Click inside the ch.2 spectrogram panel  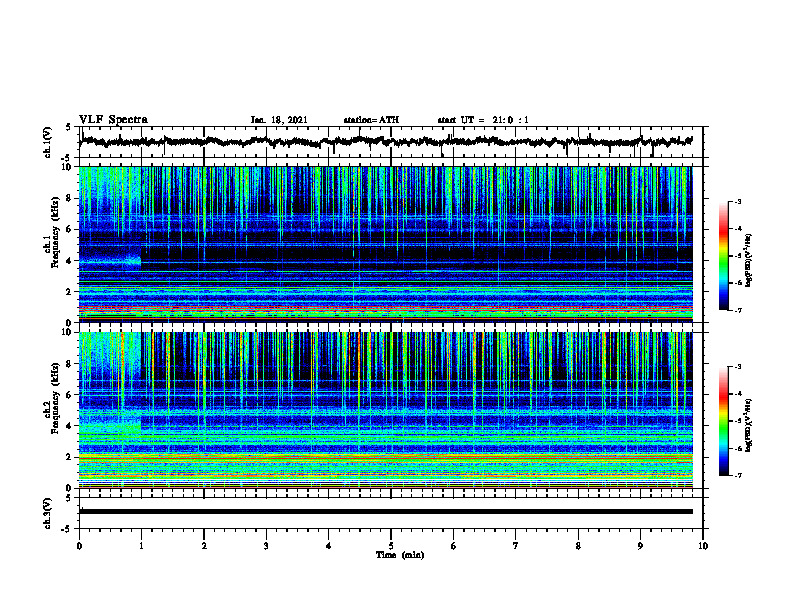point(386,410)
